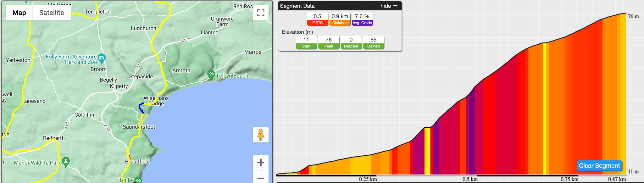The width and height of the screenshot is (644, 183).
Task: Zoom out with the minus icon
Action: [x=261, y=178]
